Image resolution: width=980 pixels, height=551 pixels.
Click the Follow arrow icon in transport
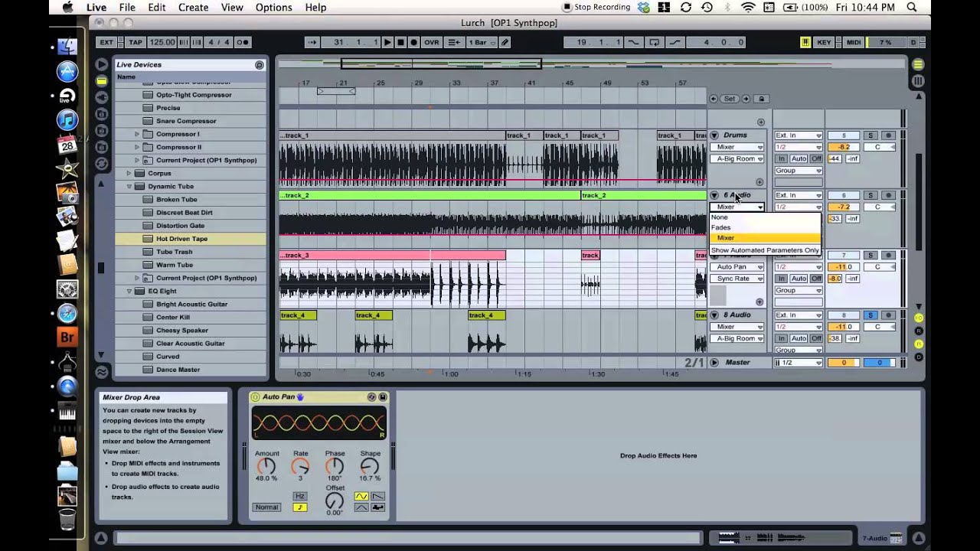pos(312,42)
